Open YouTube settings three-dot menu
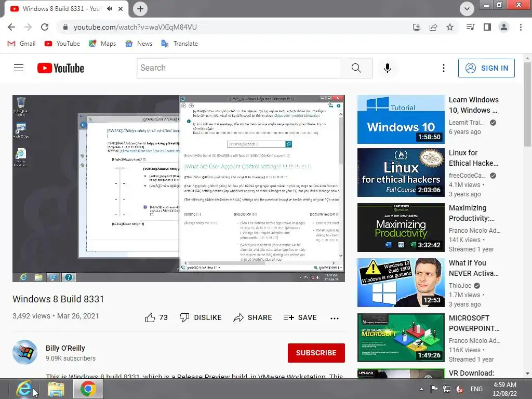Screen dimensions: 532x399 [444, 68]
